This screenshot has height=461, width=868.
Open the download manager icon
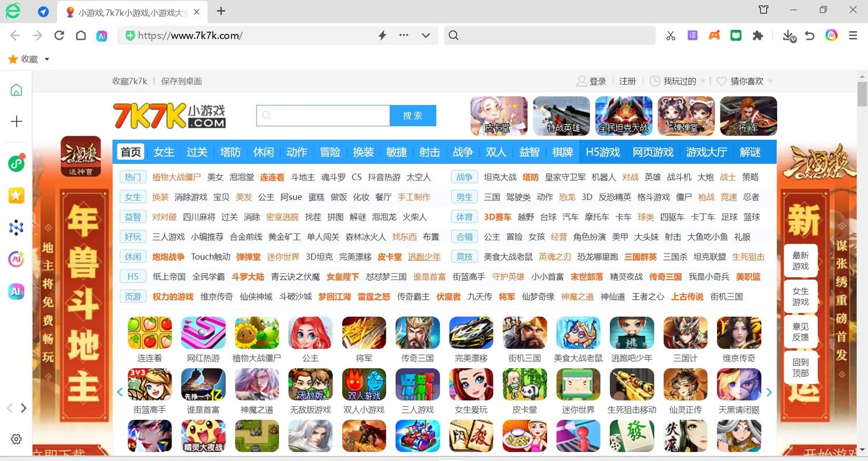(x=787, y=35)
